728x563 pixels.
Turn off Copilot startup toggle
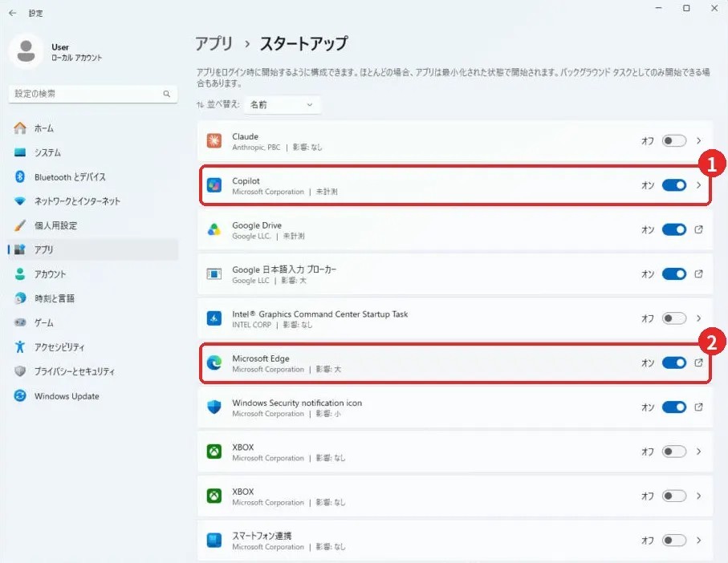tap(674, 185)
